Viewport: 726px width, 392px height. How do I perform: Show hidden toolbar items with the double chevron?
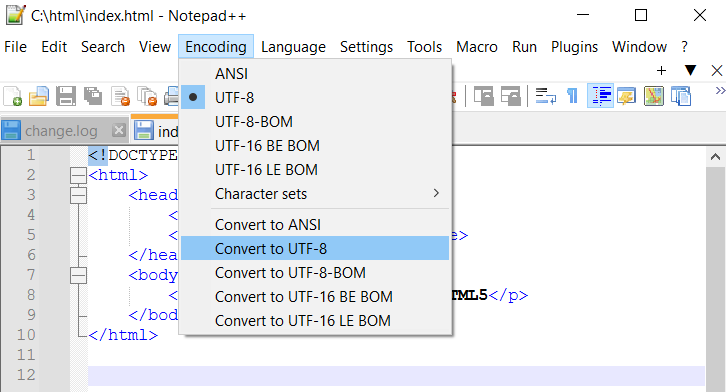point(720,91)
